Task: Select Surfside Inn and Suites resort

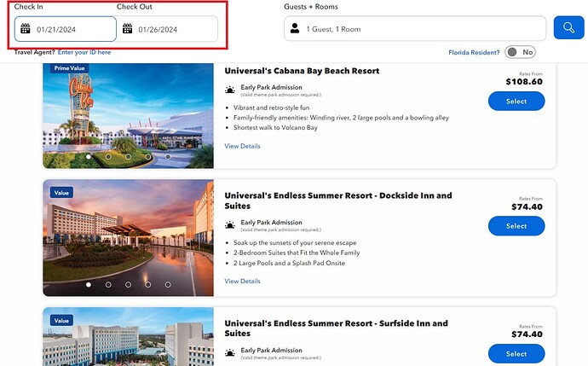Action: click(x=516, y=353)
